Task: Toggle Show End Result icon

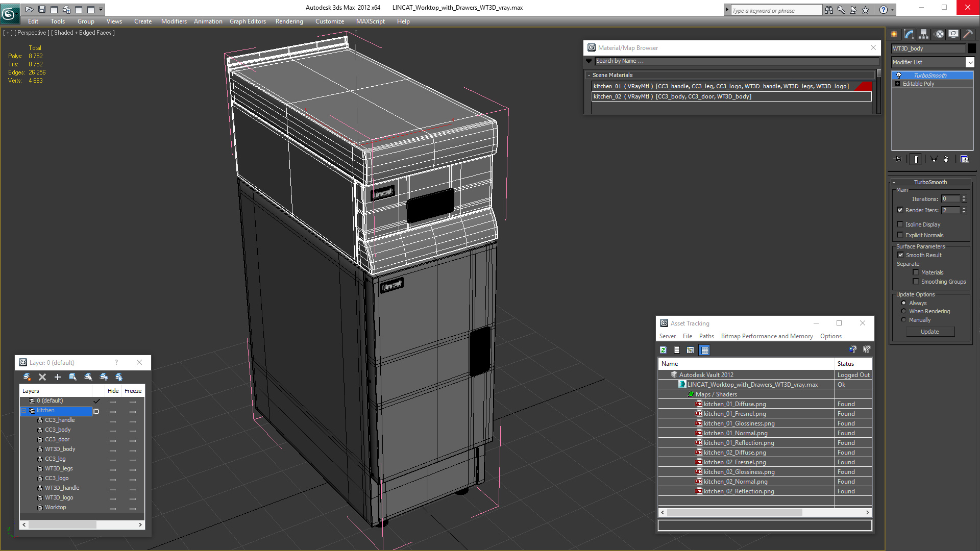Action: coord(916,159)
